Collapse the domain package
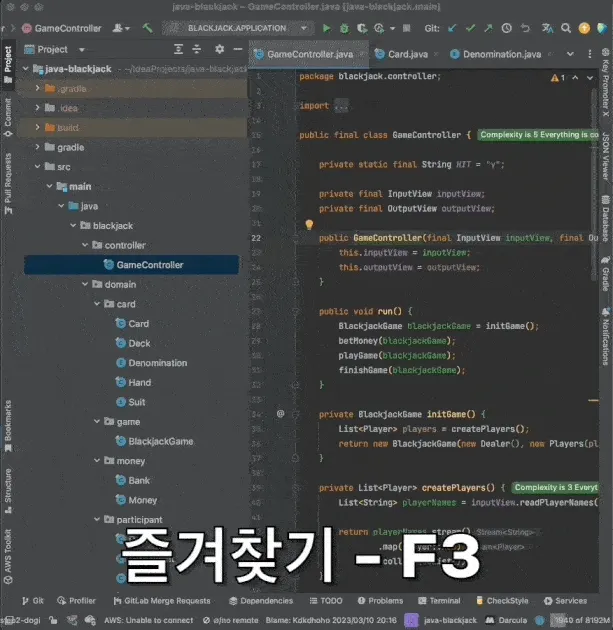The image size is (613, 630). pyautogui.click(x=85, y=284)
